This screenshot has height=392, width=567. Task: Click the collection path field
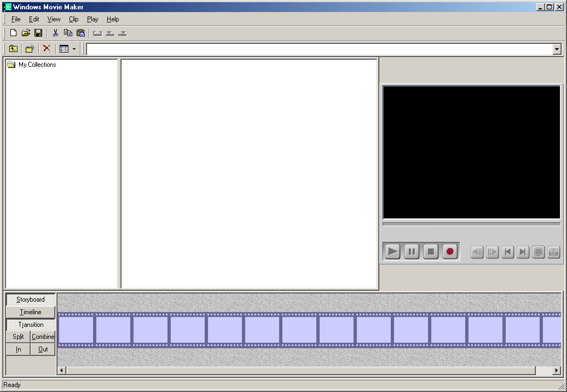pyautogui.click(x=319, y=49)
